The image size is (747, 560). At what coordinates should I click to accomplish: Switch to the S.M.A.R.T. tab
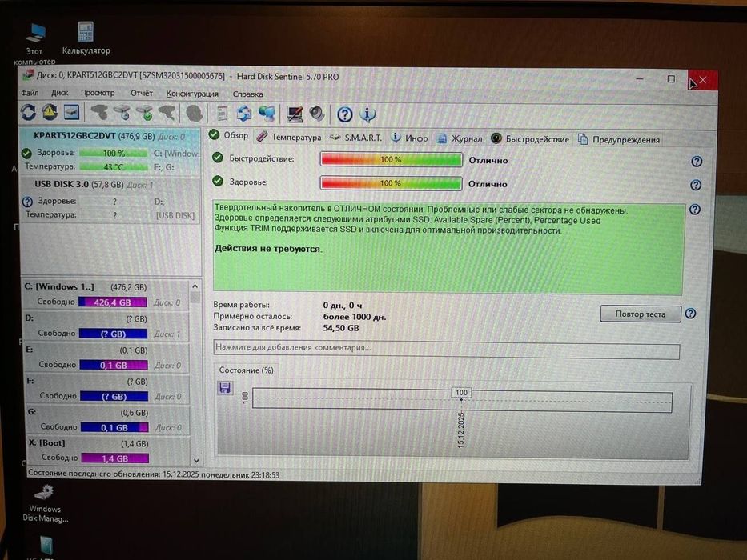coord(355,138)
